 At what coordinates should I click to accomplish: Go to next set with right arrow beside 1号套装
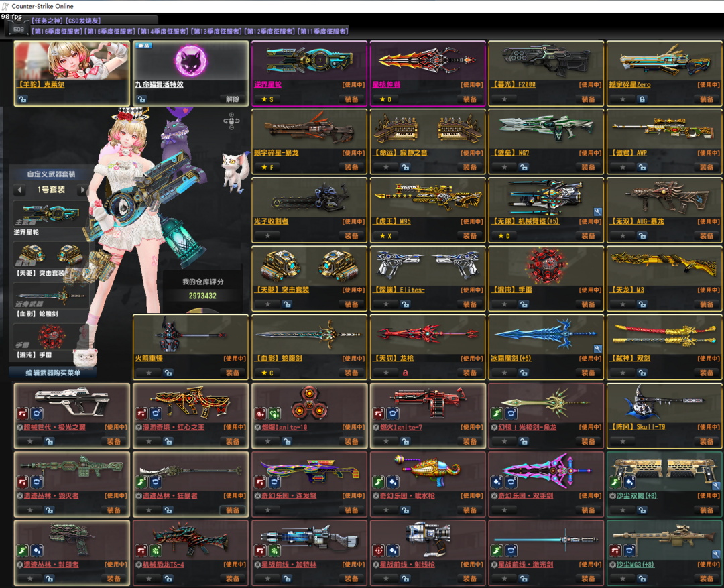click(82, 189)
